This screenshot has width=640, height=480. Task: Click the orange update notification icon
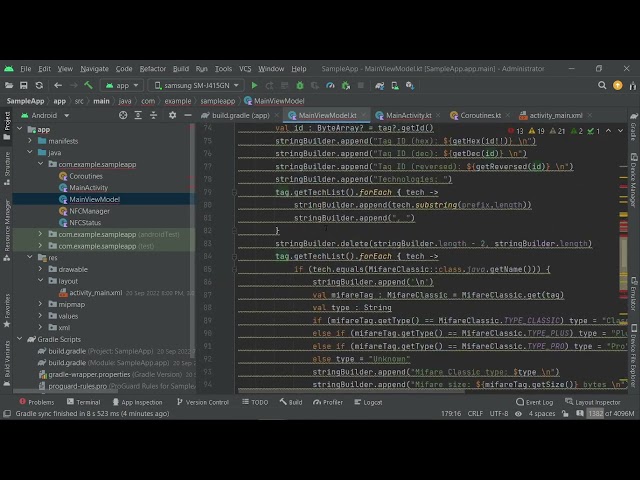point(618,85)
